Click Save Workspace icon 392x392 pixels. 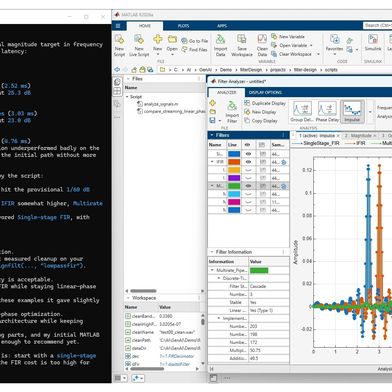242,39
